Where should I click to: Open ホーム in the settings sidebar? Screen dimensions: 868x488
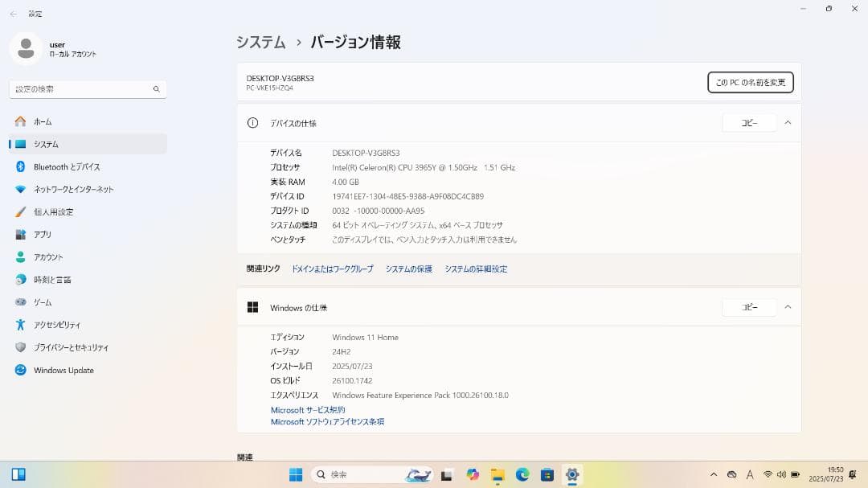point(88,121)
